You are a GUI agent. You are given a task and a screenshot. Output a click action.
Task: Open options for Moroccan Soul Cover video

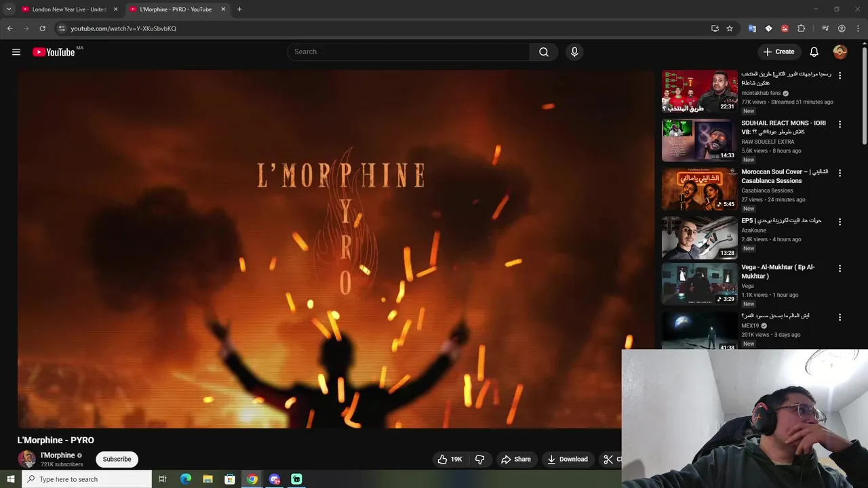[x=840, y=173]
